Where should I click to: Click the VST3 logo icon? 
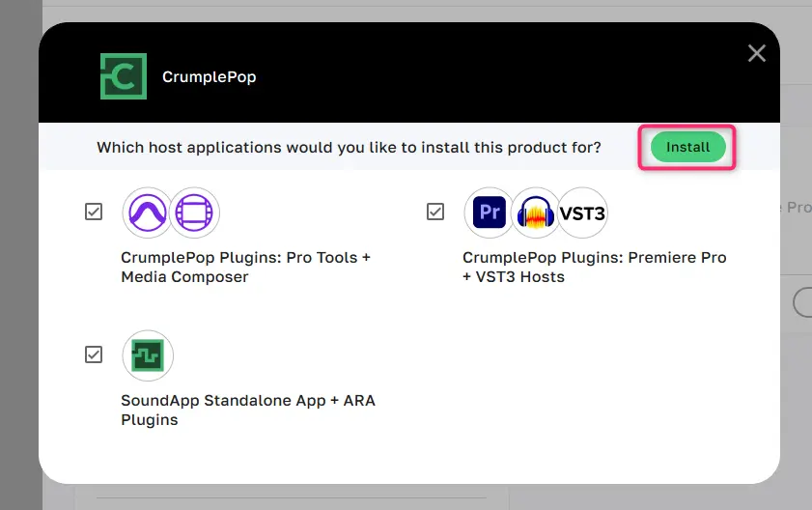582,212
